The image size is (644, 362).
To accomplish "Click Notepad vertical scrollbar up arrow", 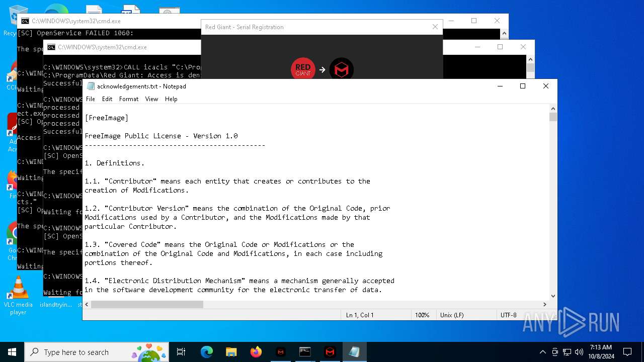I will [x=553, y=109].
